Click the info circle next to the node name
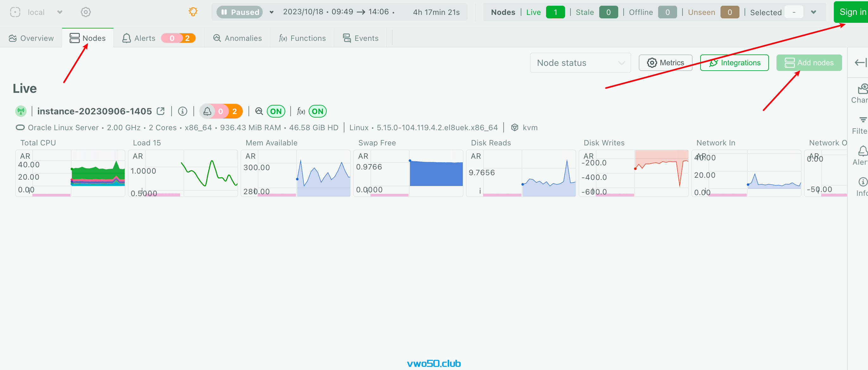Viewport: 868px width, 370px height. [182, 111]
